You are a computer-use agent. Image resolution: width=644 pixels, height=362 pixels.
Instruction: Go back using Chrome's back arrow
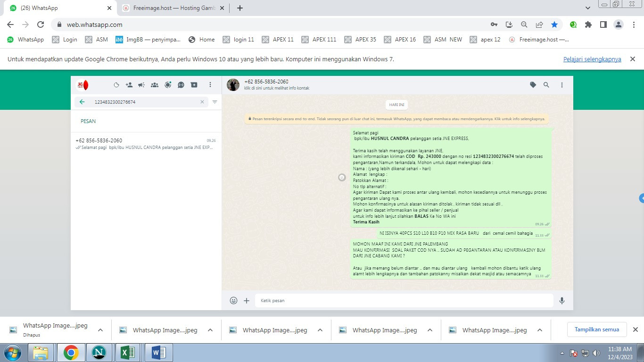pos(10,25)
